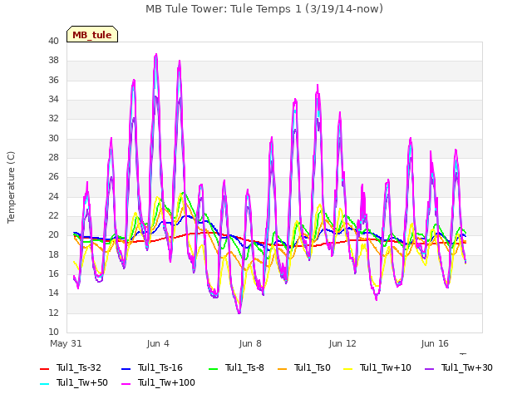The height and width of the screenshot is (399, 532).
Task: Click the 32 y-axis tick label
Action: pyautogui.click(x=53, y=119)
